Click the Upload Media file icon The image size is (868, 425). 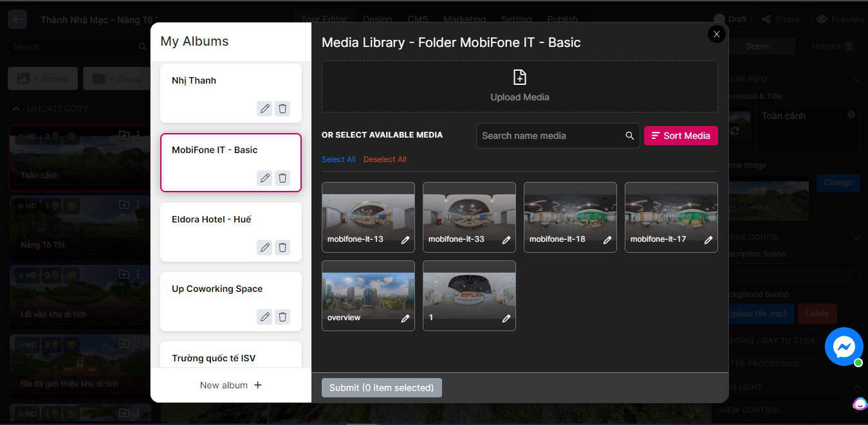(519, 78)
